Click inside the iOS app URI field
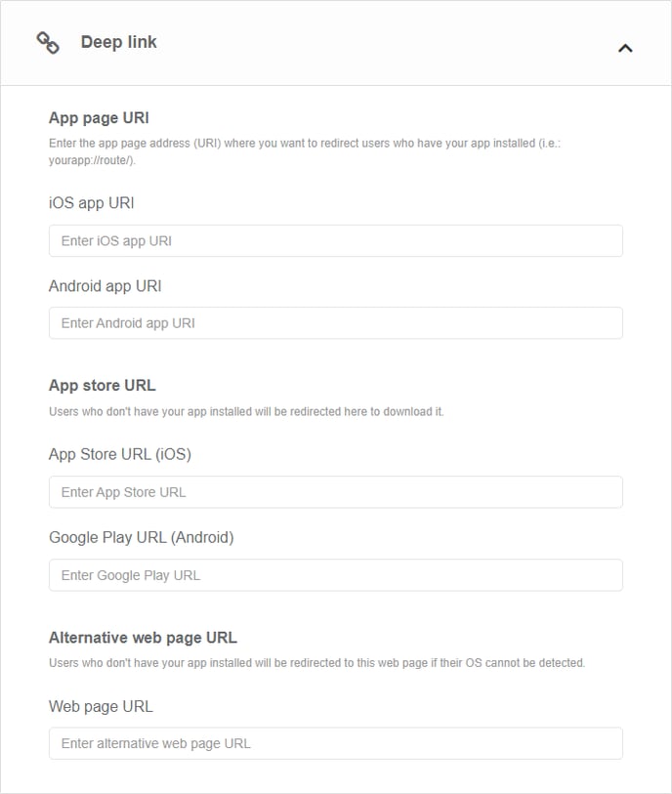 point(335,240)
